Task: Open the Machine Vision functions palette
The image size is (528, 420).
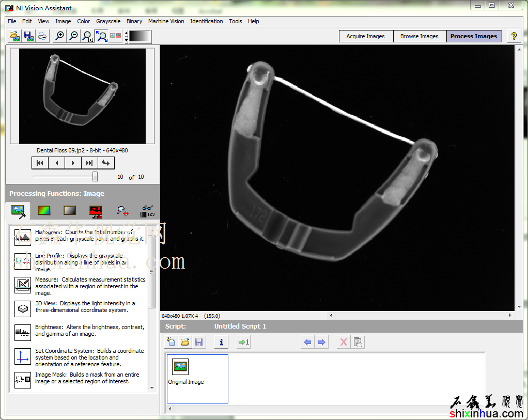Action: click(122, 210)
